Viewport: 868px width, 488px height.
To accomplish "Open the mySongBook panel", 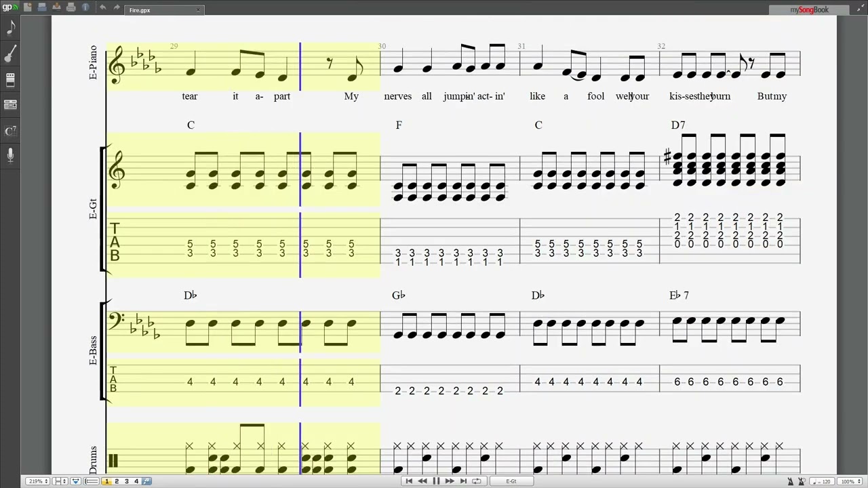I will (809, 9).
